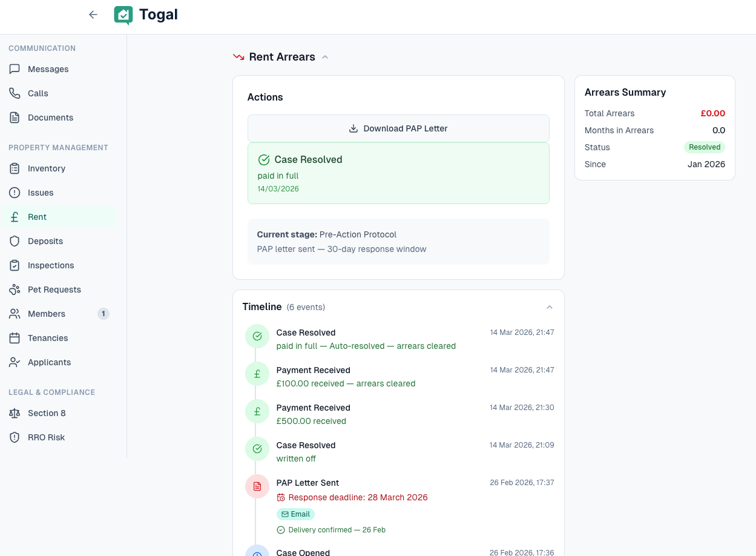Click the Deposits shield icon
Screen dimensions: 756x556
[x=15, y=241]
